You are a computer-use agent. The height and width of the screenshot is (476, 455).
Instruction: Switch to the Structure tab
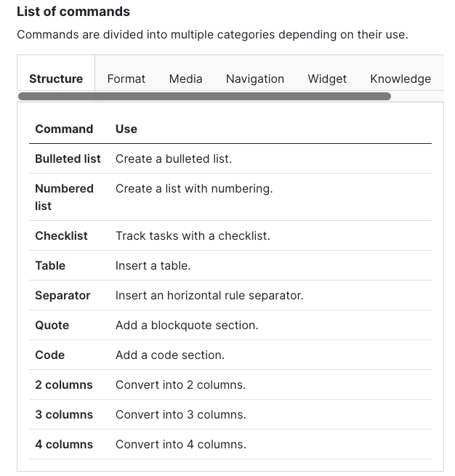(x=56, y=78)
